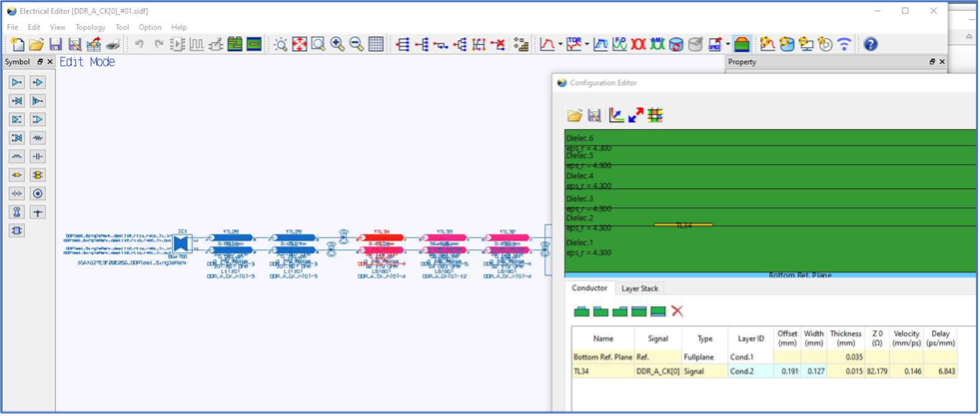Click the red waveform analysis icon
980x416 pixels.
tap(547, 44)
